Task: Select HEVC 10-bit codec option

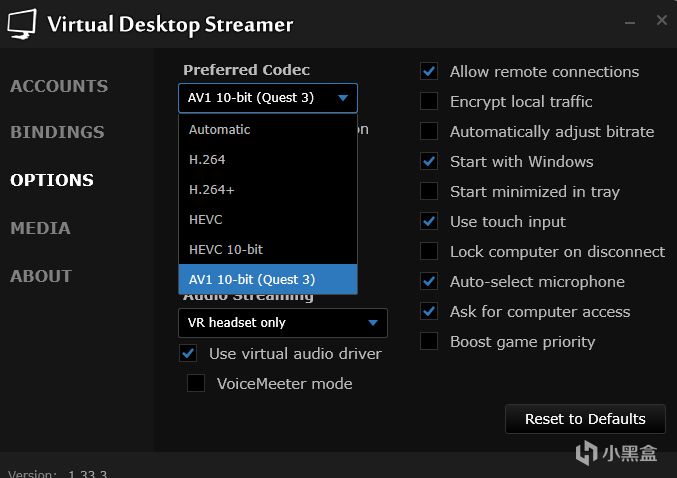Action: pyautogui.click(x=226, y=249)
